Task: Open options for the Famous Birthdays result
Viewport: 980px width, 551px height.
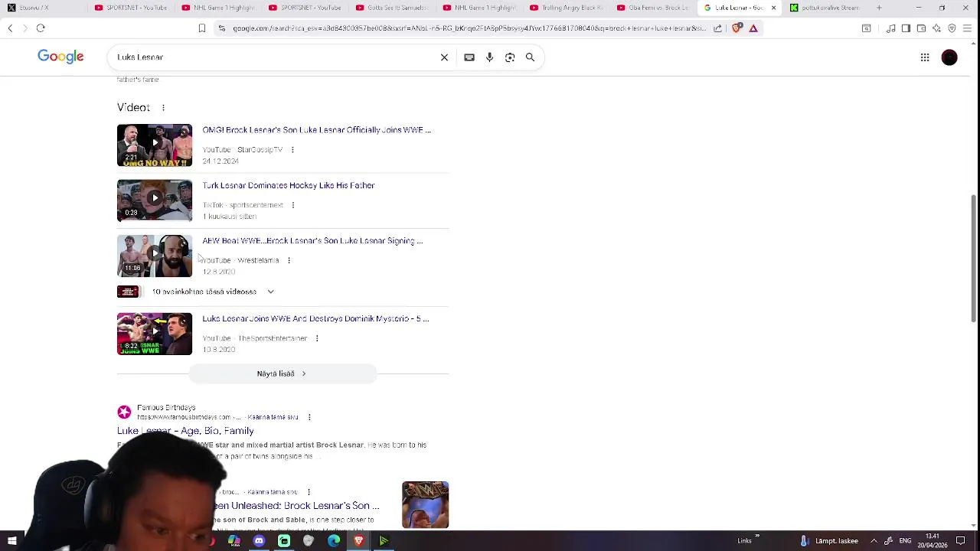Action: (x=309, y=417)
